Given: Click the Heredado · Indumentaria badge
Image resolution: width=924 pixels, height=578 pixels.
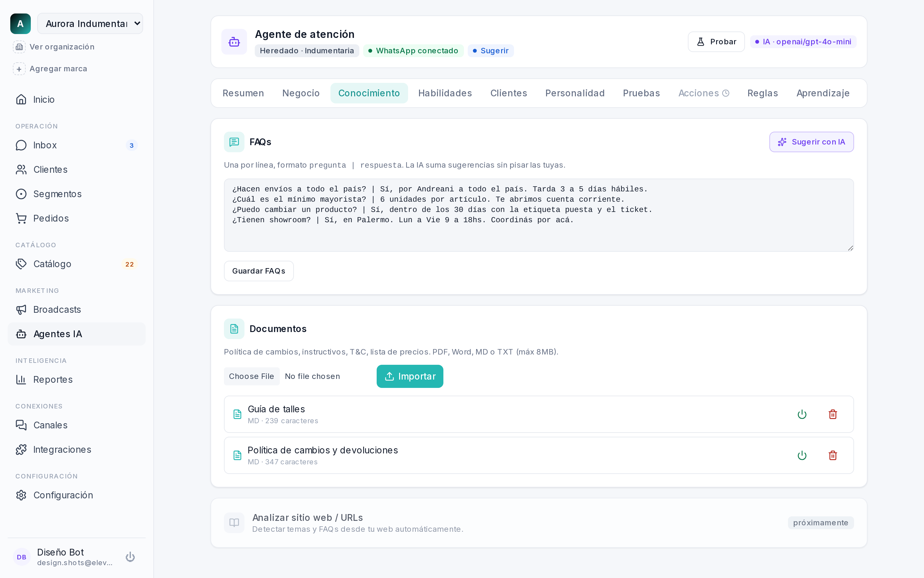Looking at the screenshot, I should 307,51.
